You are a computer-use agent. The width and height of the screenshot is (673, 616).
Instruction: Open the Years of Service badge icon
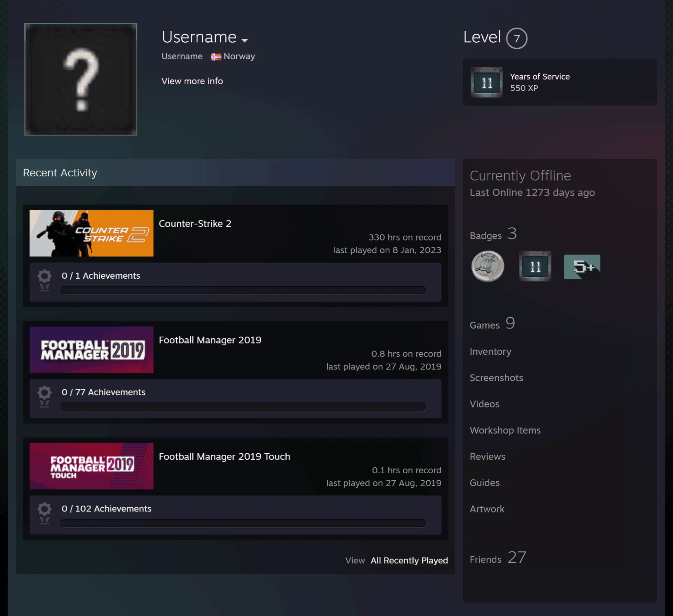(x=487, y=82)
